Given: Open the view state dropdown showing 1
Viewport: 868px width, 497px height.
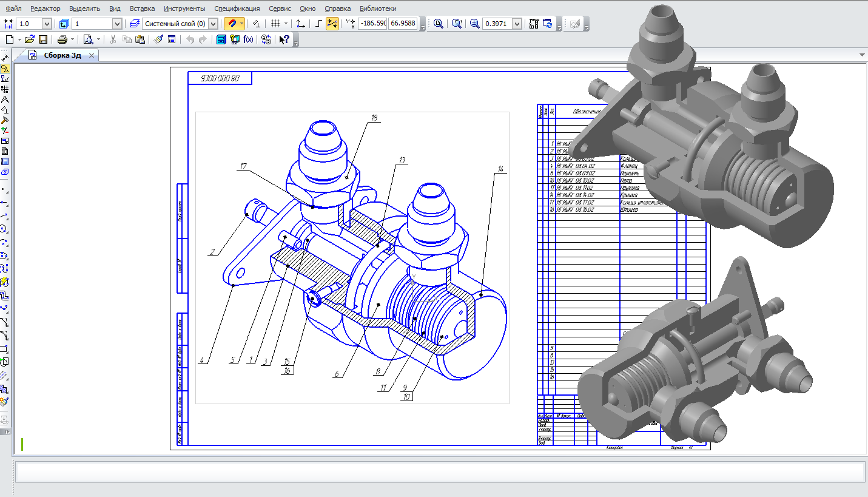Looking at the screenshot, I should tap(117, 24).
